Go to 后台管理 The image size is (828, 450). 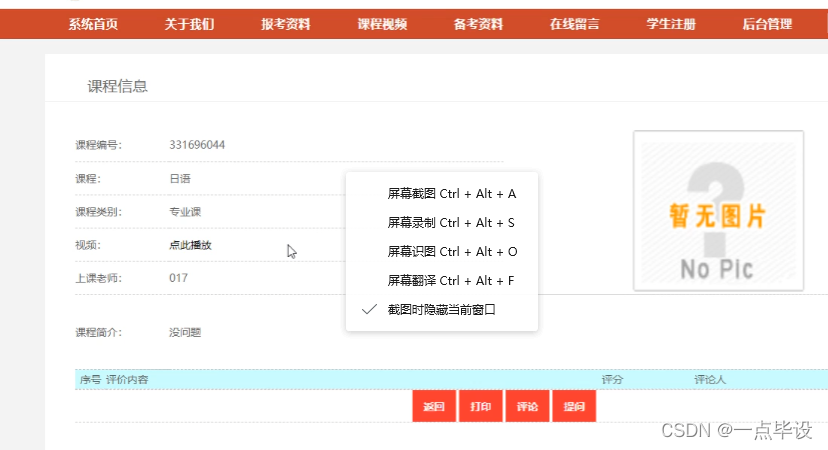767,24
